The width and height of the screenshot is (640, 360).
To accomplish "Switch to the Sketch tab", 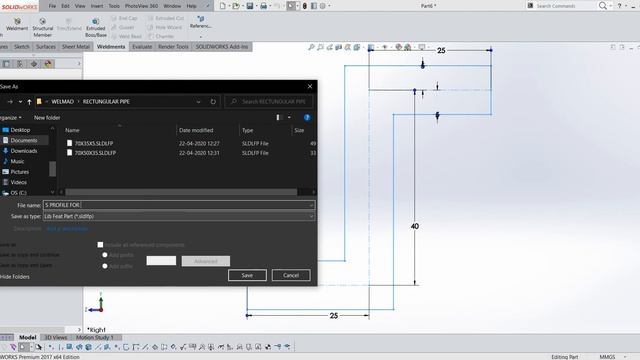I will [x=22, y=47].
